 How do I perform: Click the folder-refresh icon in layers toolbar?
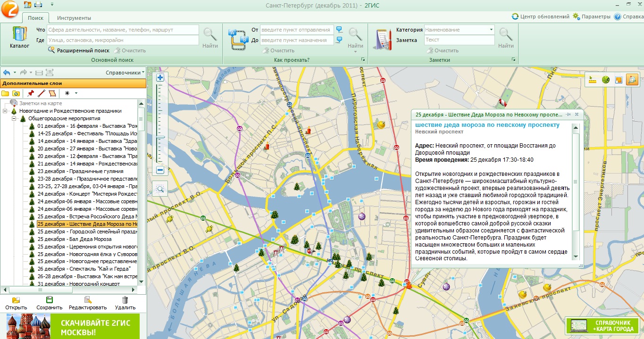[x=16, y=93]
